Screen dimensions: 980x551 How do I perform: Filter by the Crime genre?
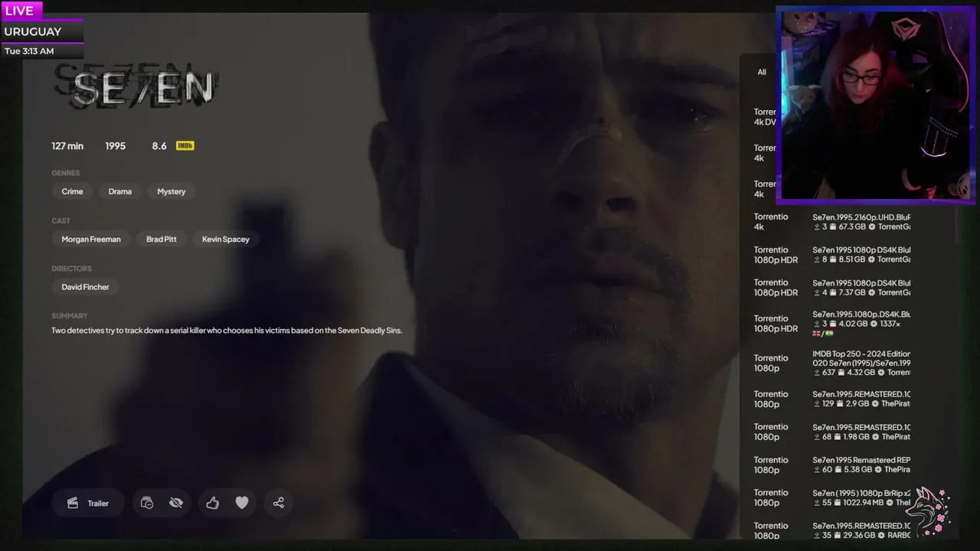click(x=72, y=191)
